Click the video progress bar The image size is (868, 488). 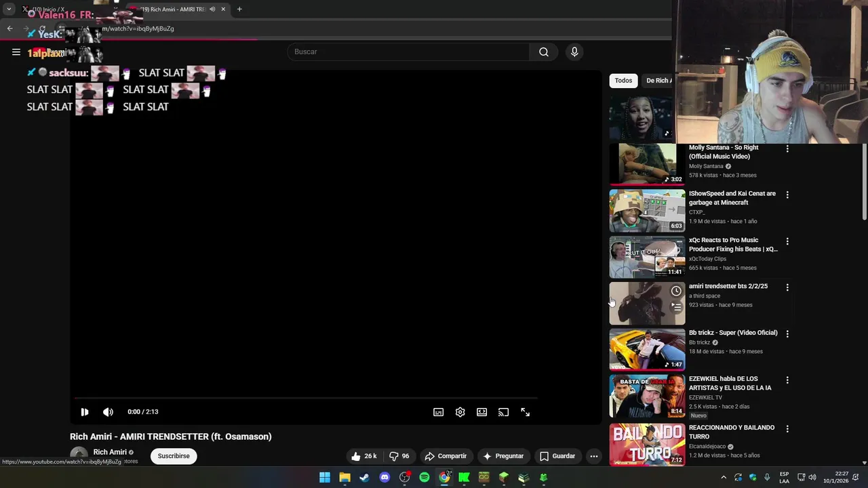tap(305, 399)
